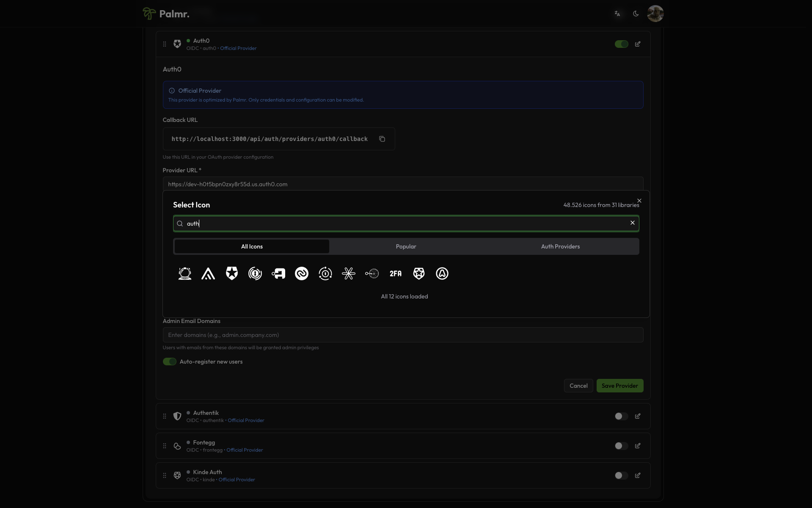Open Auth0 Official Provider link
This screenshot has height=508, width=812.
(238, 48)
